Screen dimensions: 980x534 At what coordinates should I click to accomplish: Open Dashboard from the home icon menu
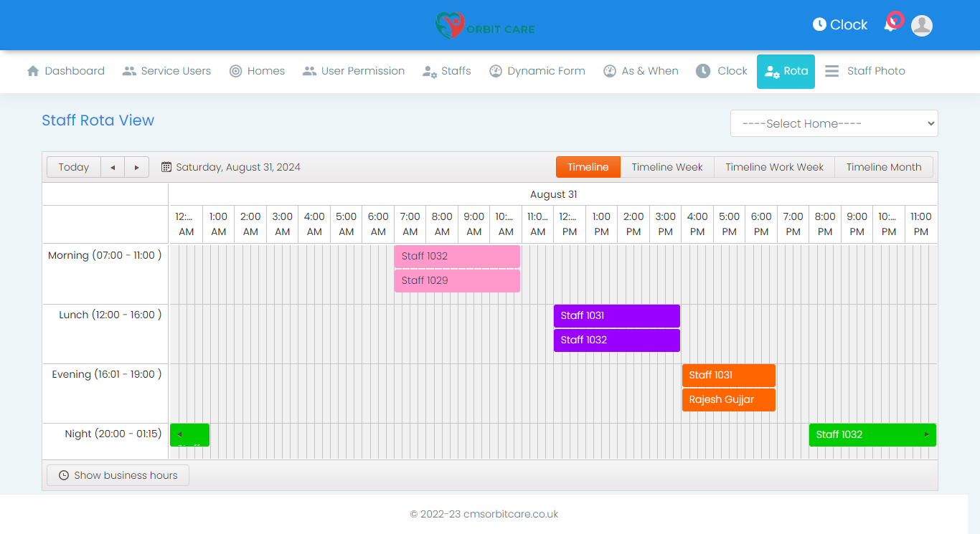(66, 71)
